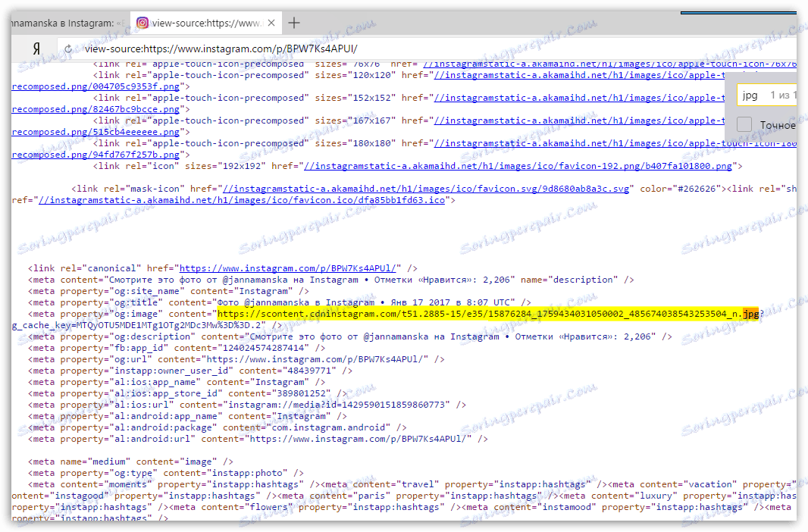
Task: Open the favicon-192.png link
Action: click(x=518, y=166)
